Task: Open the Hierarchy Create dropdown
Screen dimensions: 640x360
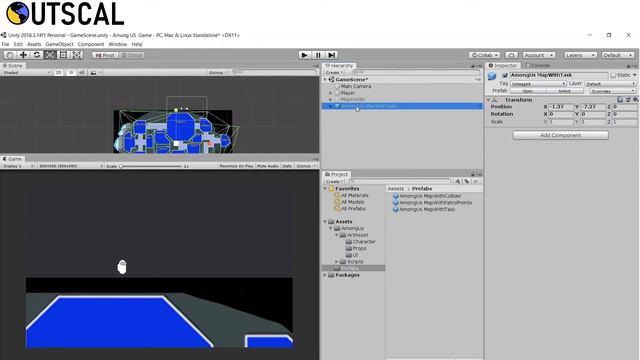Action: pos(334,72)
